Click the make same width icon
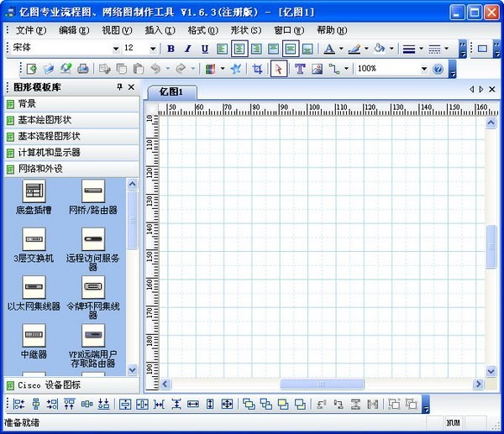 pos(193,404)
